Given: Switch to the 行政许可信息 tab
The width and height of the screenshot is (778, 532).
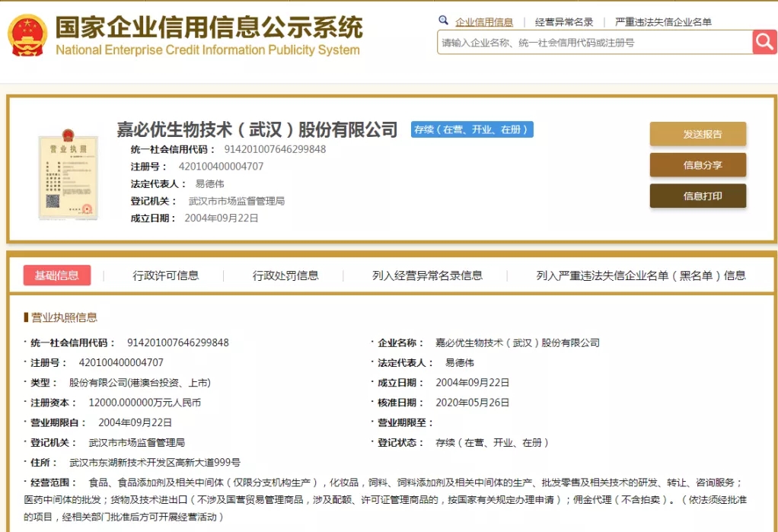Looking at the screenshot, I should pos(166,276).
